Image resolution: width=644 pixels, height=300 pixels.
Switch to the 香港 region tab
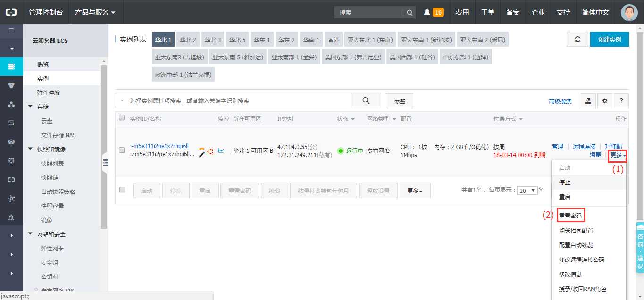click(x=334, y=40)
